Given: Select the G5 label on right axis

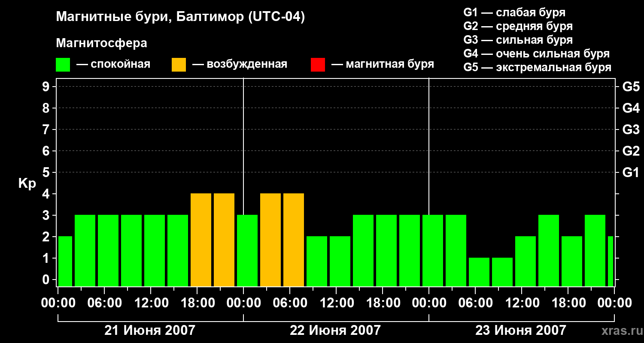Looking at the screenshot, I should pos(631,87).
